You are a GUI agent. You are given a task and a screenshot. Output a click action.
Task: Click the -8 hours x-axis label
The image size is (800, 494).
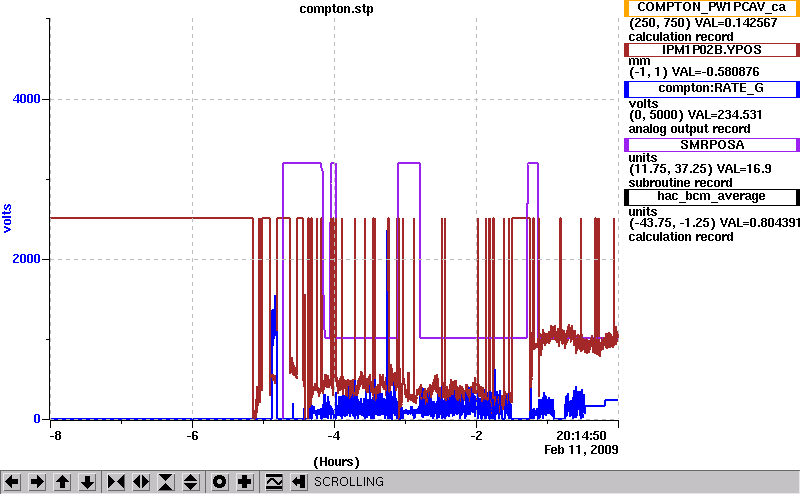tap(55, 436)
